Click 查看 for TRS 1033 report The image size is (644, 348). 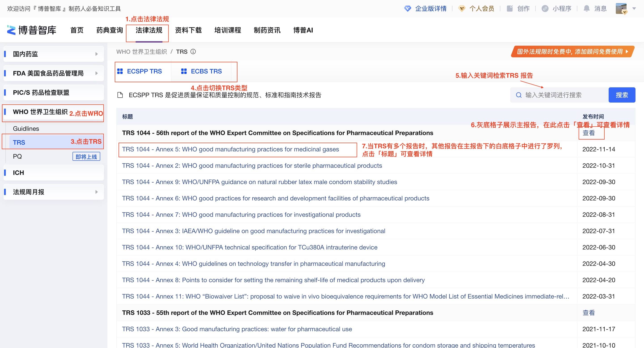(x=589, y=313)
